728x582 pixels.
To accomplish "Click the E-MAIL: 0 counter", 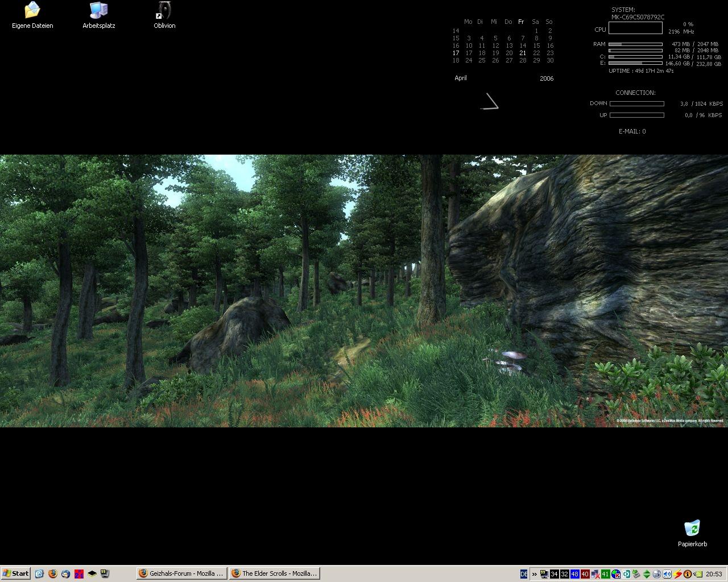I will pyautogui.click(x=632, y=131).
